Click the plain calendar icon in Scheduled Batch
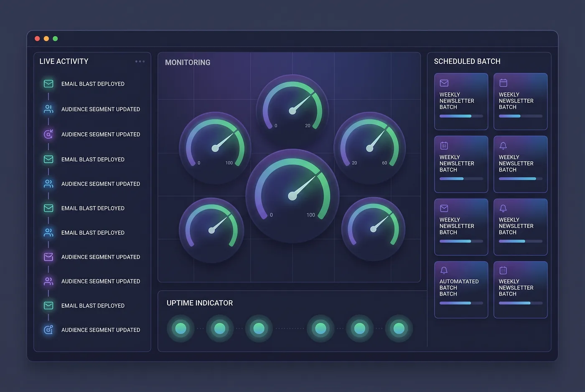This screenshot has height=392, width=585. pos(504,83)
